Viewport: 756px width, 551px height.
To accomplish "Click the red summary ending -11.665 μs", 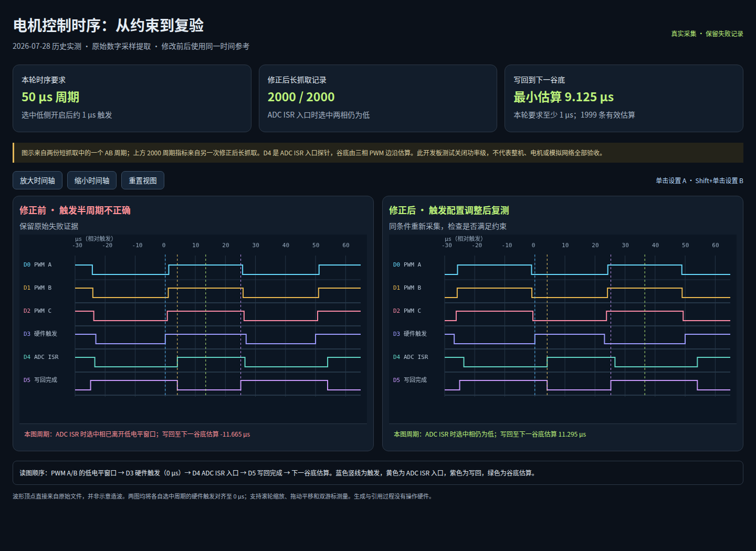I will pos(137,435).
